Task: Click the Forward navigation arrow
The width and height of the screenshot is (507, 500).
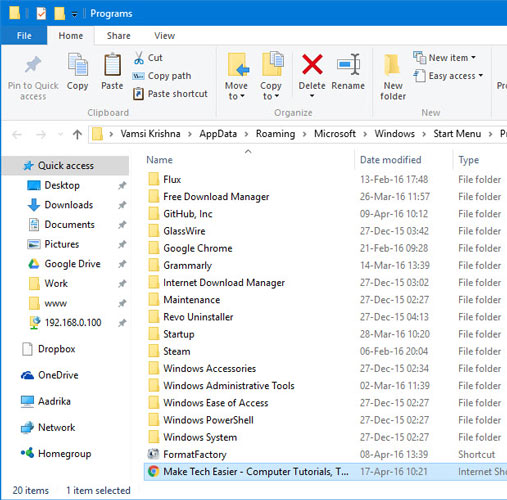Action: pos(41,135)
